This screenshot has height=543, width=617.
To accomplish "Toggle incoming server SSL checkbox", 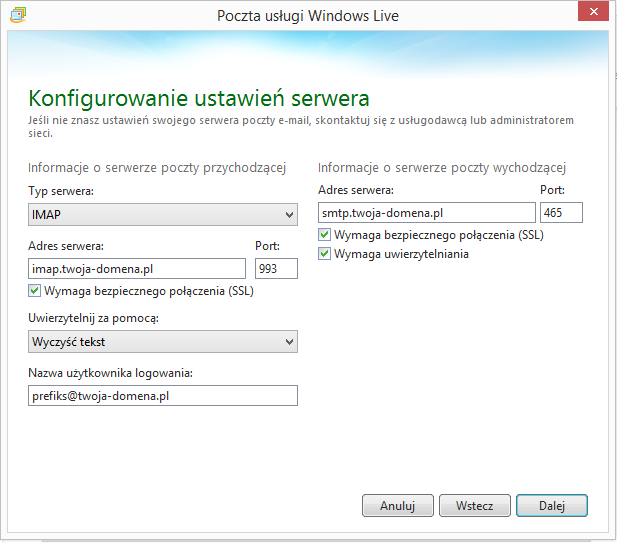I will point(34,291).
